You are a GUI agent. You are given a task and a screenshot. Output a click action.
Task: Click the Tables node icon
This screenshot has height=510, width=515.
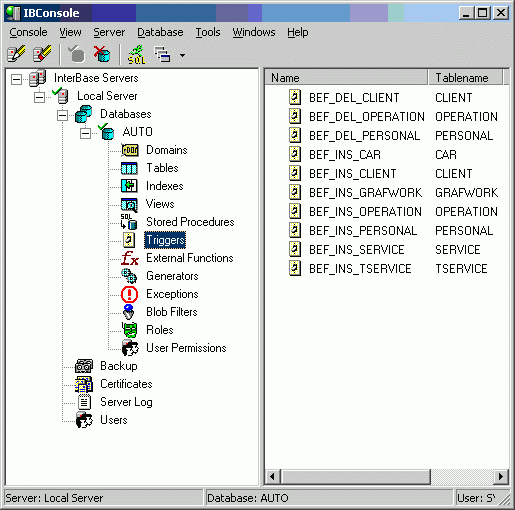[x=129, y=168]
